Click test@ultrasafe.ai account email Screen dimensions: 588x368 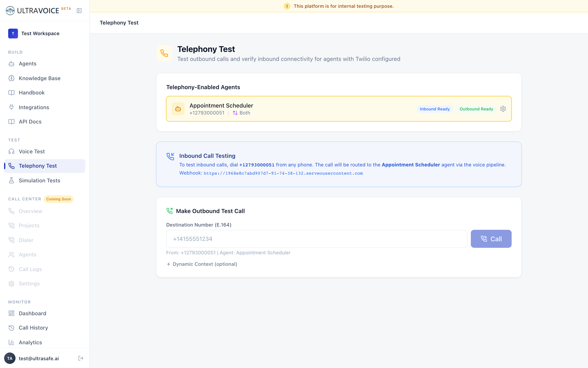(39, 358)
